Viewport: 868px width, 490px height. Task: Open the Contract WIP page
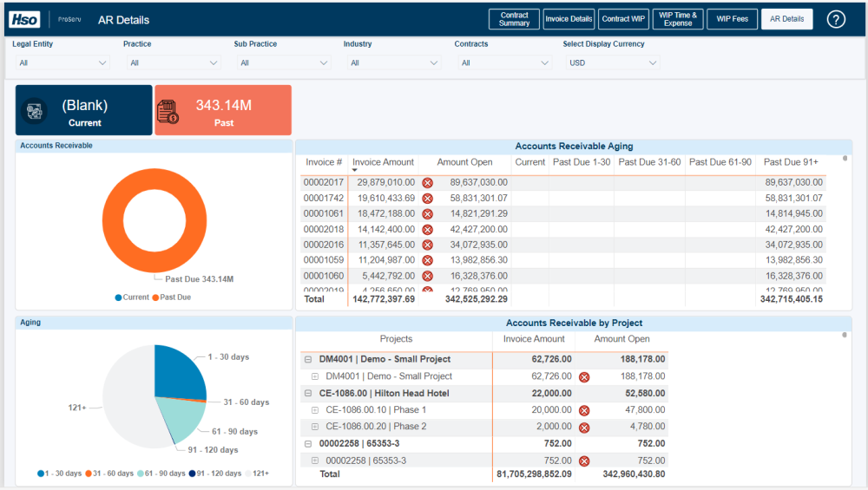point(623,19)
